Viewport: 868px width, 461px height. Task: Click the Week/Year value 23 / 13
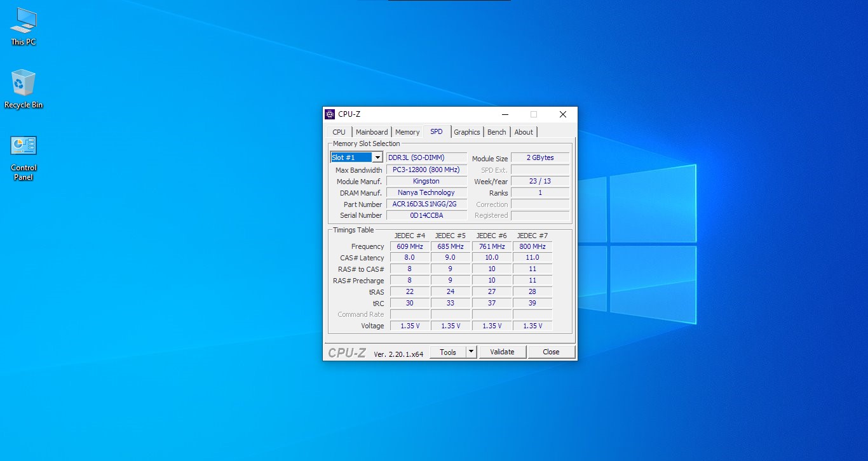pyautogui.click(x=540, y=181)
